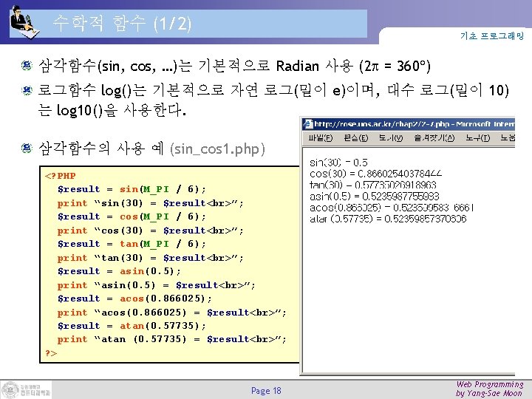Click the bullet text about 삼각함수 using Radian

pos(234,66)
